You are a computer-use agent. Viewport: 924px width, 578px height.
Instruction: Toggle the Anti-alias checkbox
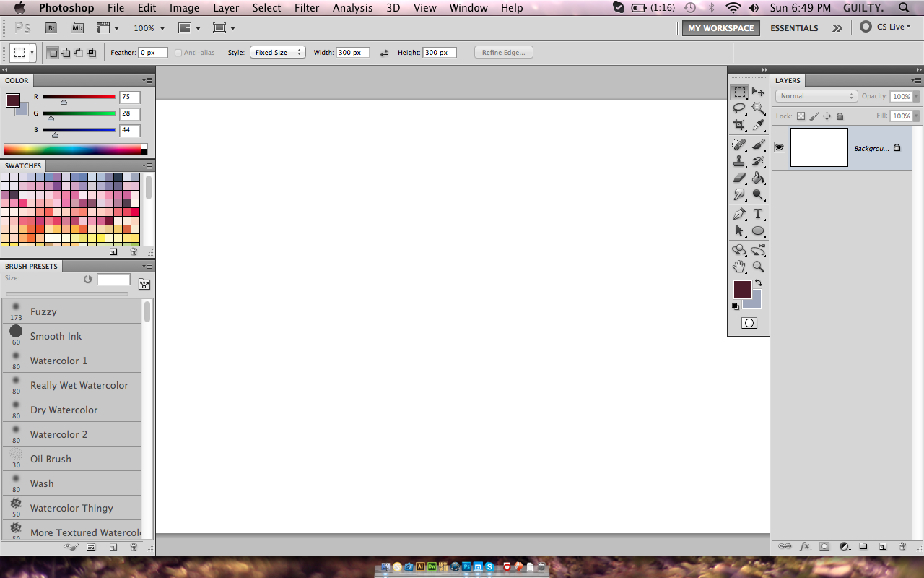pos(178,53)
